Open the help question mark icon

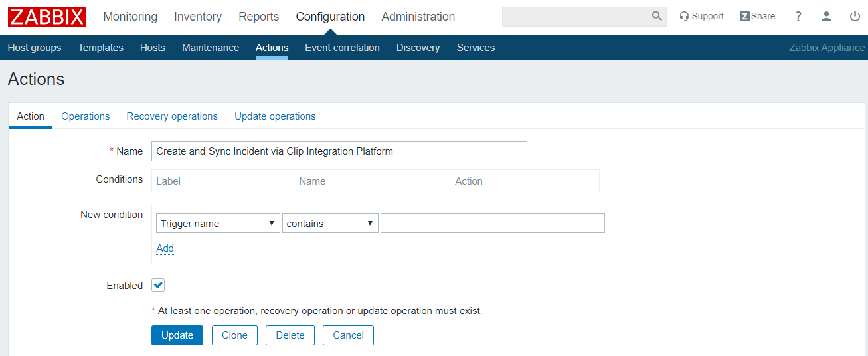click(x=798, y=17)
